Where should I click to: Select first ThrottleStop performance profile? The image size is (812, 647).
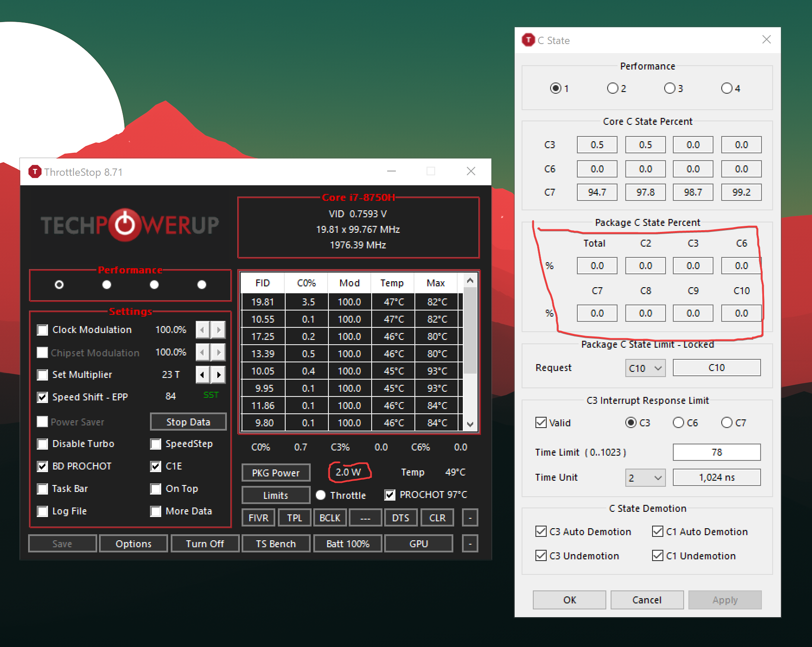59,285
